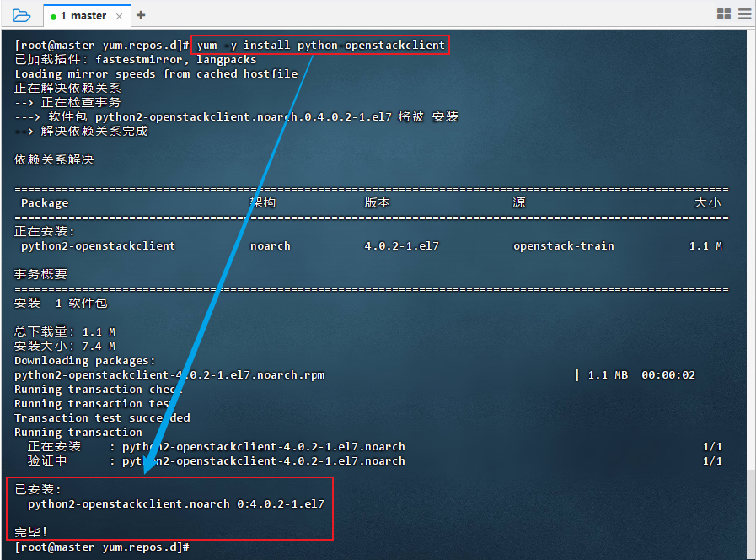Click the 'yum -y install python-openstackclient' command text

(320, 45)
